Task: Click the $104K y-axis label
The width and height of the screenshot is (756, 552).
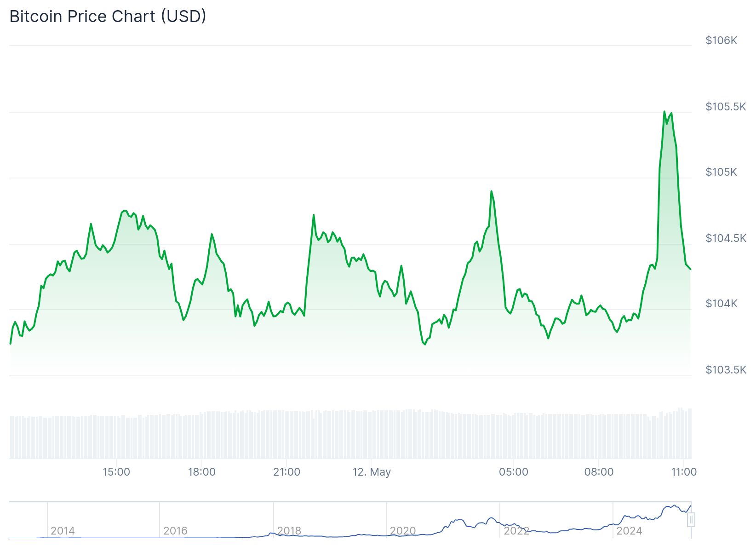Action: point(721,304)
